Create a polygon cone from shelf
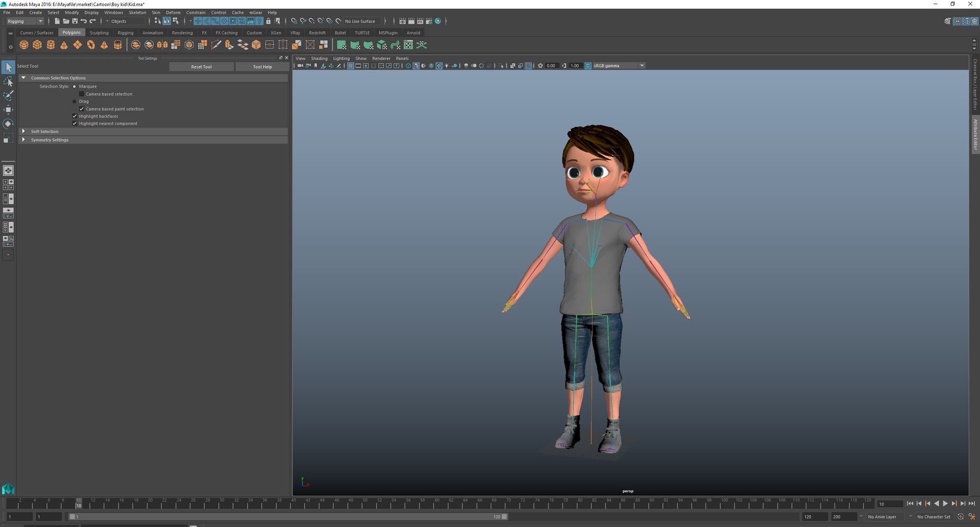The height and width of the screenshot is (527, 980). (x=64, y=45)
